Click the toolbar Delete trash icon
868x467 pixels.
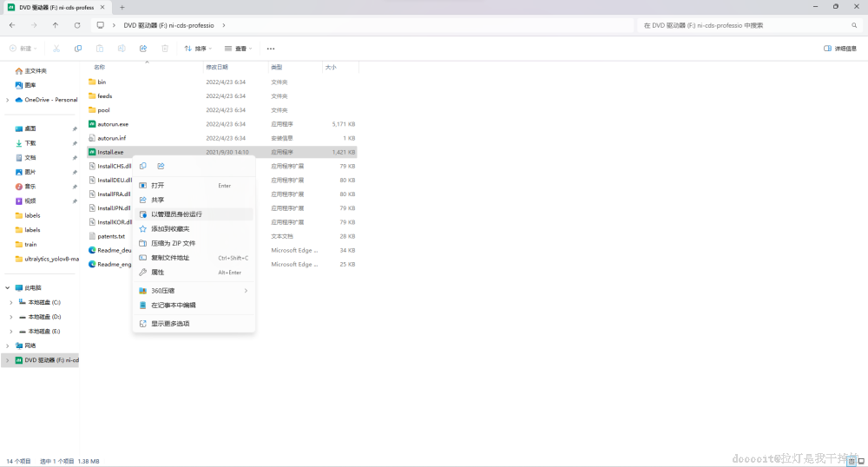[165, 49]
